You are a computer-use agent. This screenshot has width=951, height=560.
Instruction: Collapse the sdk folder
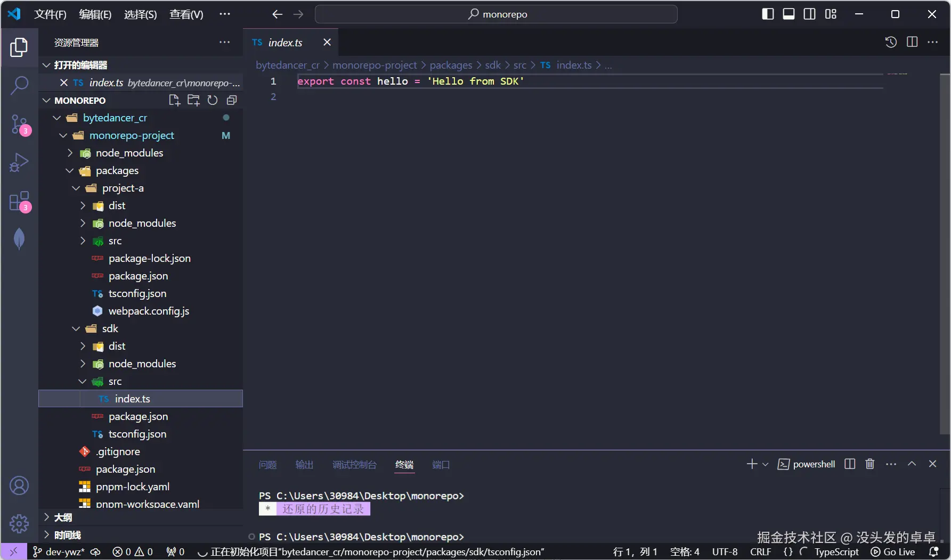(76, 328)
